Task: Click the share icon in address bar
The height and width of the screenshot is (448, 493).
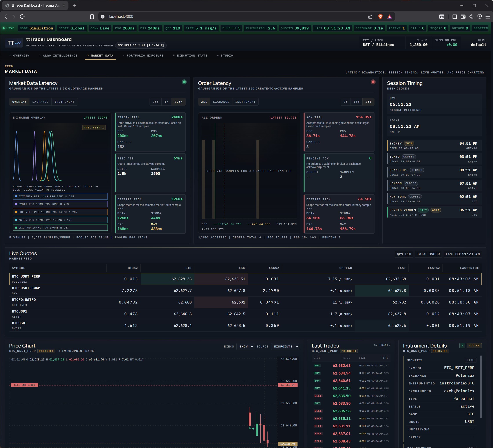Action: click(x=370, y=16)
